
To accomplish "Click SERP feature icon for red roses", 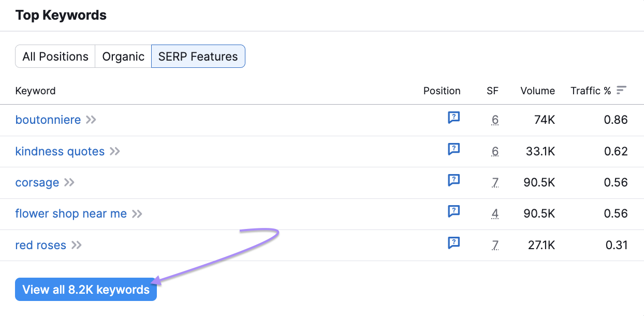I will tap(453, 243).
